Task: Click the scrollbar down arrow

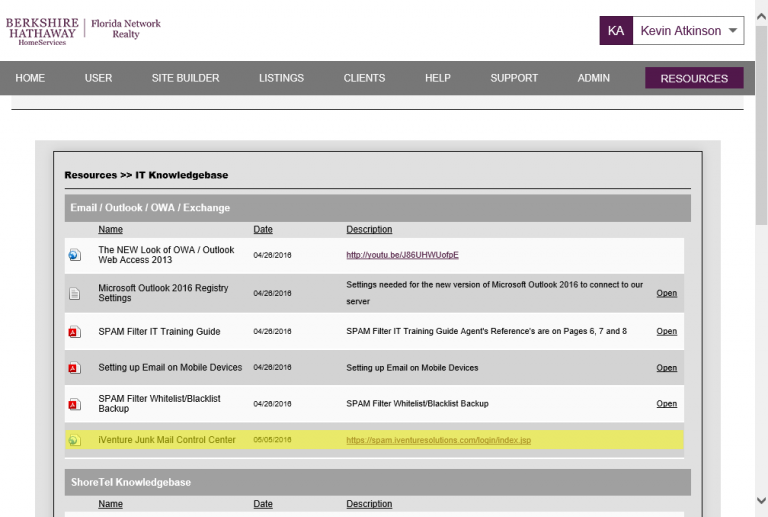Action: click(761, 500)
